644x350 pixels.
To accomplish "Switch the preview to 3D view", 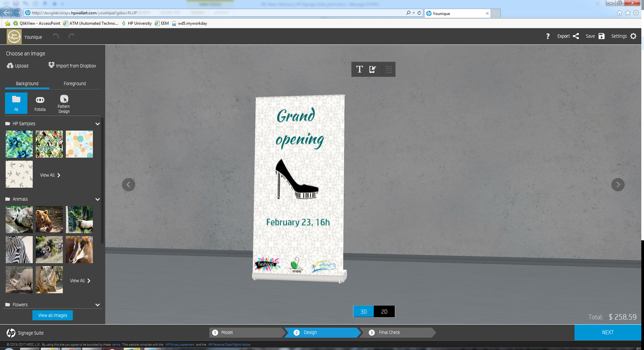I will point(363,311).
